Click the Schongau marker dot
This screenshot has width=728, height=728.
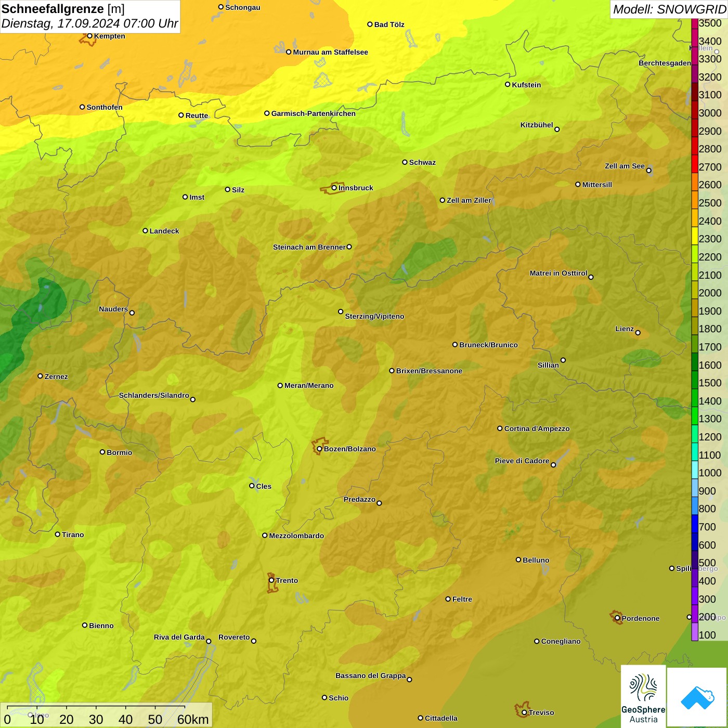pos(220,7)
